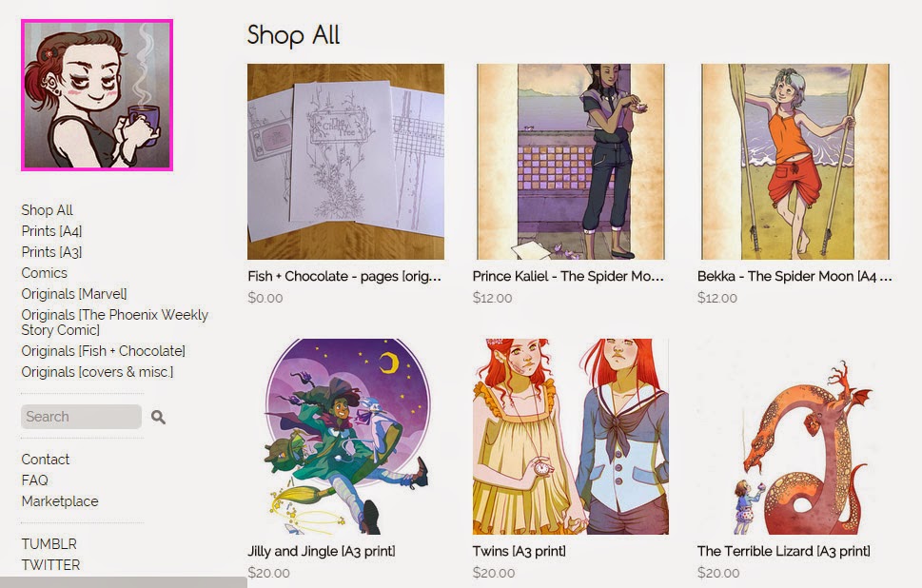
Task: Select the Comics category link
Action: pos(44,273)
